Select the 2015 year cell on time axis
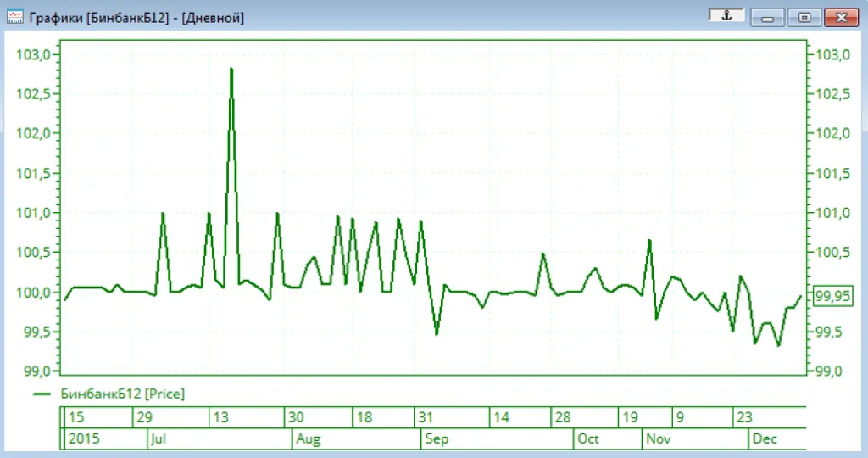The image size is (868, 458). [82, 439]
